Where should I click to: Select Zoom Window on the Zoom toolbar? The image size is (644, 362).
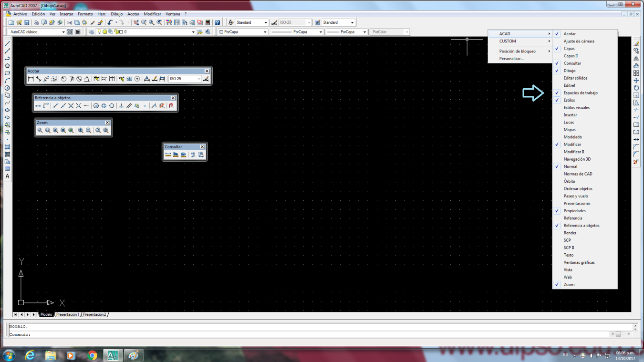click(39, 130)
